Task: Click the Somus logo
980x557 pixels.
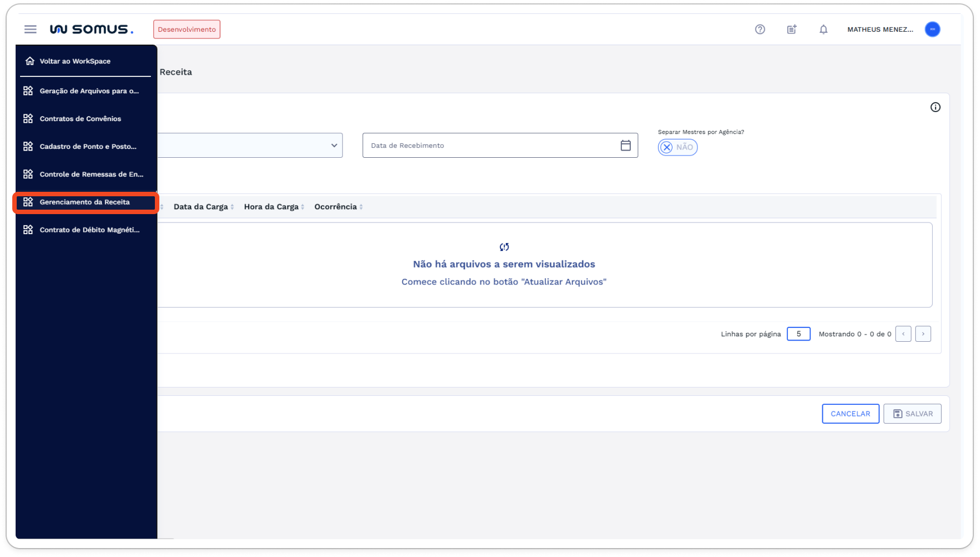Action: (x=92, y=29)
